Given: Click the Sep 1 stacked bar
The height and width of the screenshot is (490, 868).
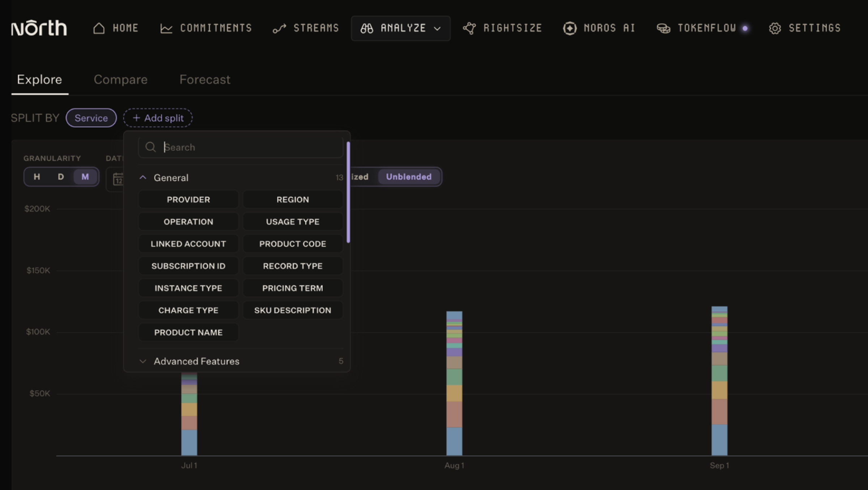Looking at the screenshot, I should point(719,381).
